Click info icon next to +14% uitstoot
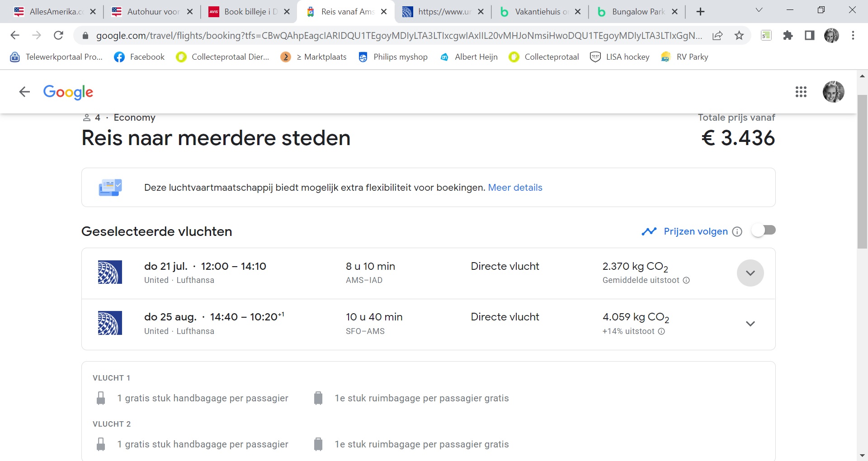This screenshot has height=461, width=868. point(661,331)
